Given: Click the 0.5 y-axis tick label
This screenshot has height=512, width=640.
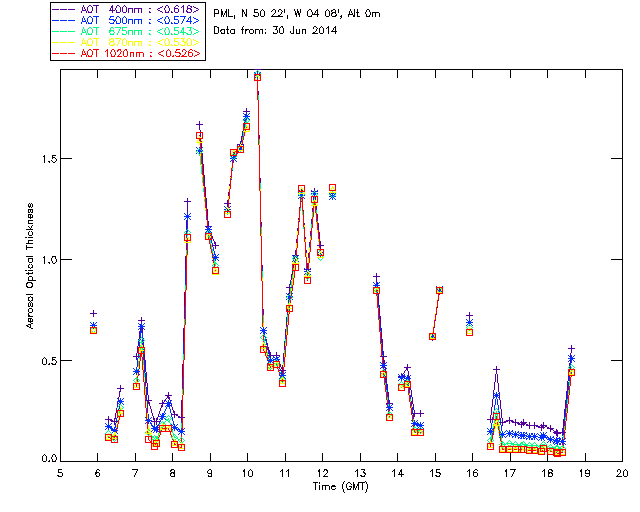Looking at the screenshot, I should click(44, 360).
